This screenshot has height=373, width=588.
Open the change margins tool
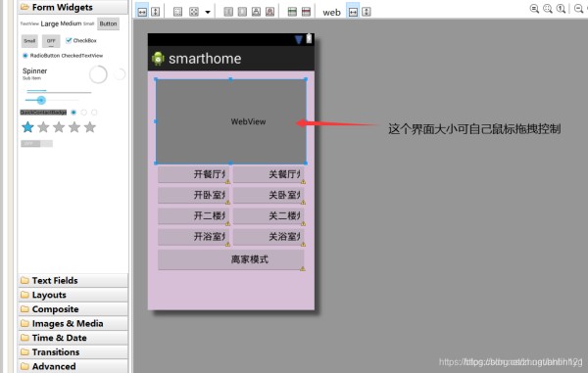(x=177, y=12)
